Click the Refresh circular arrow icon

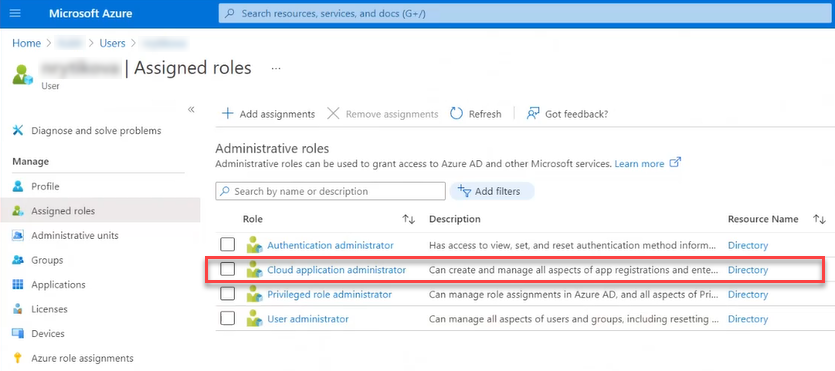coord(456,113)
